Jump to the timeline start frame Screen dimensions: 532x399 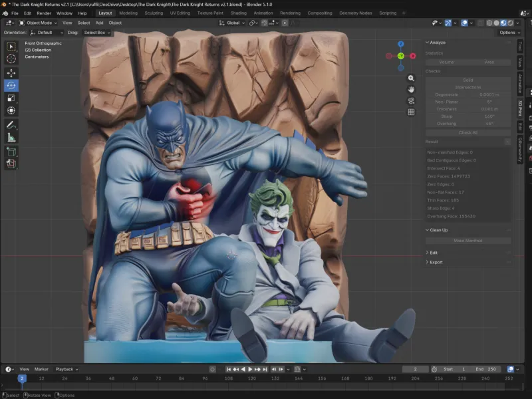click(229, 369)
